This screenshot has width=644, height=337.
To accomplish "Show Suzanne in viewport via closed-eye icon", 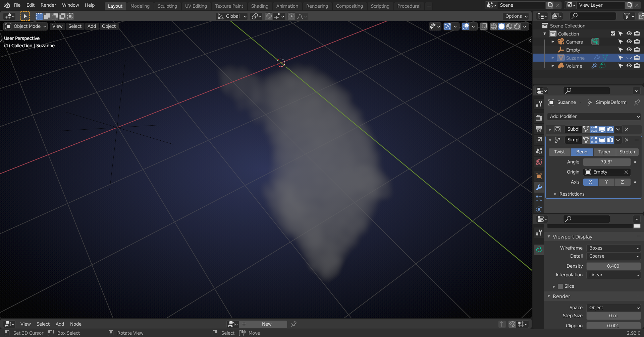I will (x=629, y=58).
